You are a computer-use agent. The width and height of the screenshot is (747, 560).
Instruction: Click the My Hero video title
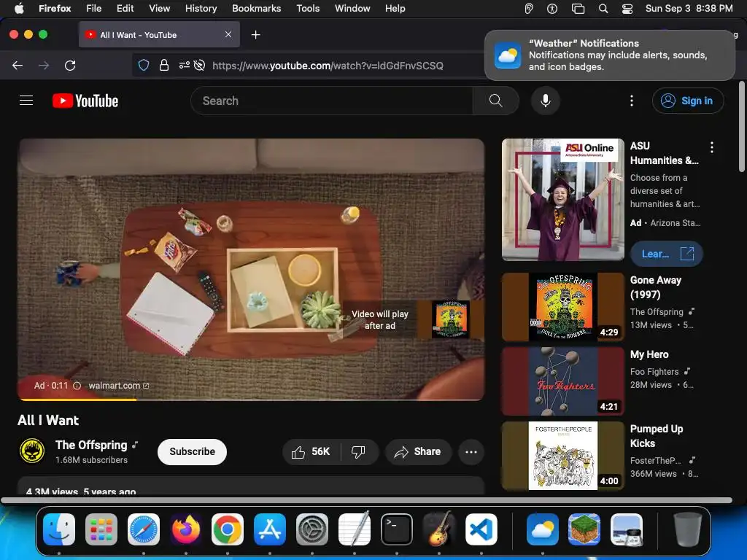(649, 354)
